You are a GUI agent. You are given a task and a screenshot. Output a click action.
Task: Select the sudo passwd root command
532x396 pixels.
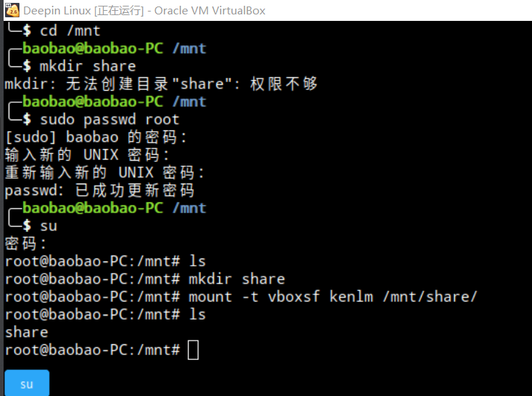(110, 120)
